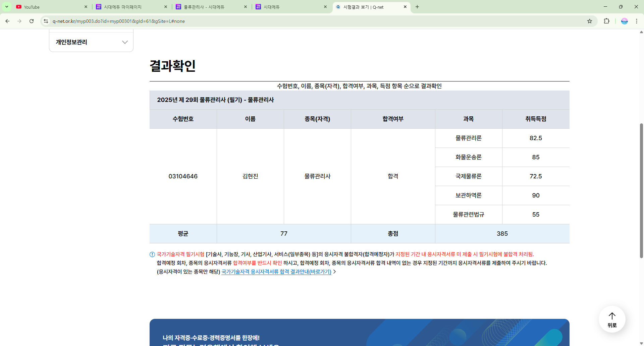The image size is (644, 346).
Task: Open a new tab with plus icon
Action: (x=417, y=7)
